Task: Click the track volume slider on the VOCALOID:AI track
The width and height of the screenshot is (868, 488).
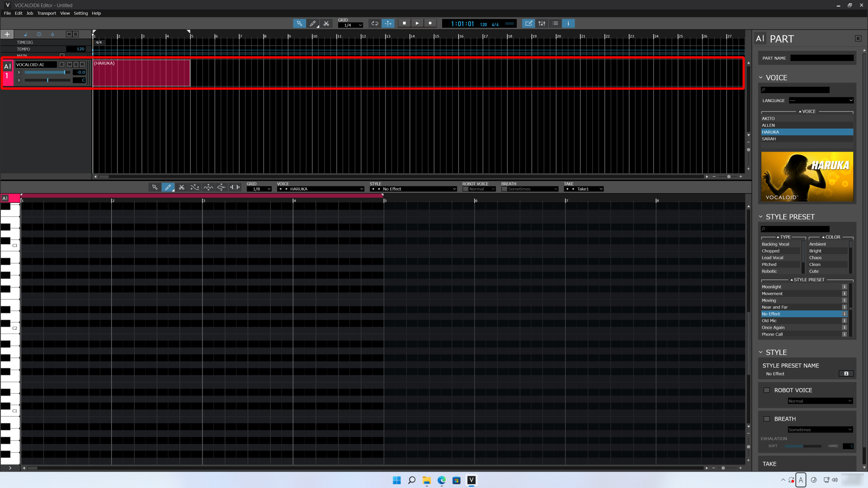Action: point(47,72)
